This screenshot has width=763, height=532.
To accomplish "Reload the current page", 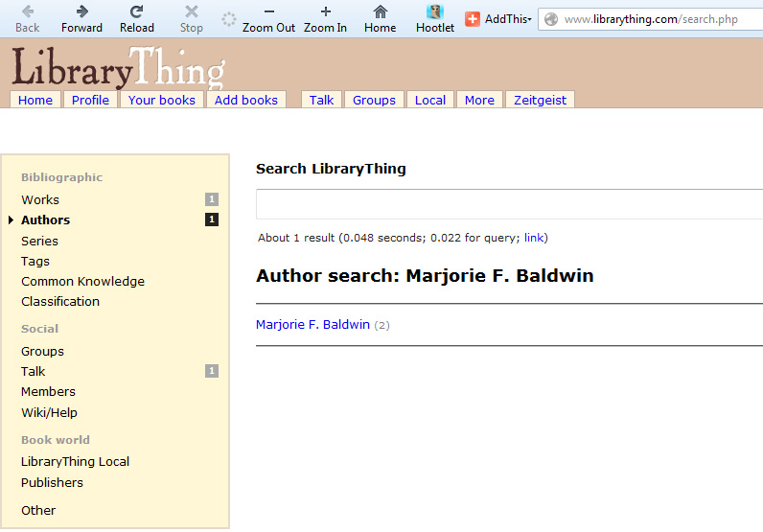I will (x=137, y=19).
